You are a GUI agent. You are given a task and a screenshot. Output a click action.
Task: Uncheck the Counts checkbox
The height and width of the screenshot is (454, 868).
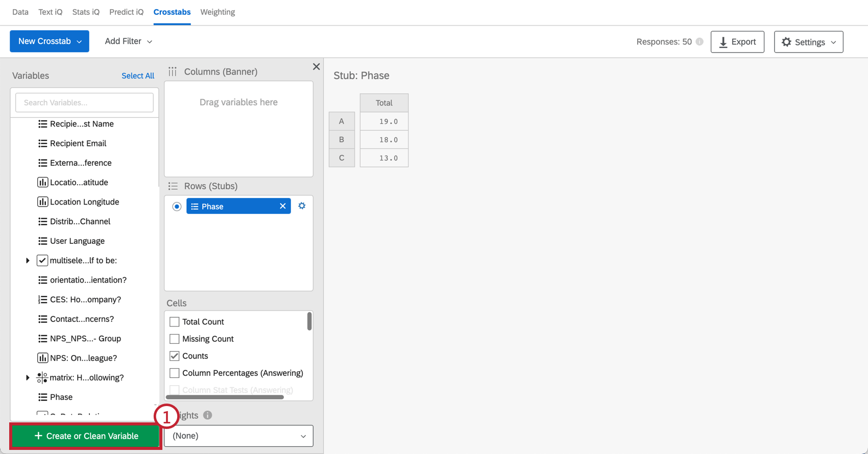(175, 356)
